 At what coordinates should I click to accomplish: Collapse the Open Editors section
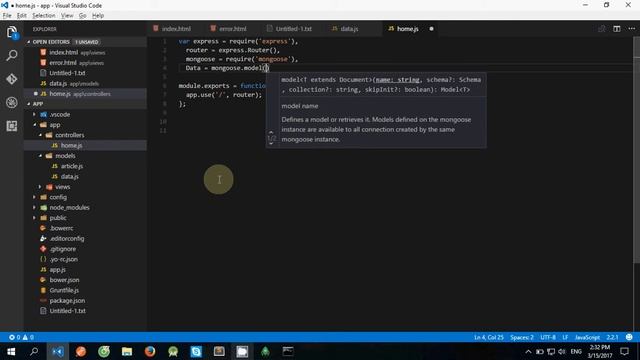[29, 42]
